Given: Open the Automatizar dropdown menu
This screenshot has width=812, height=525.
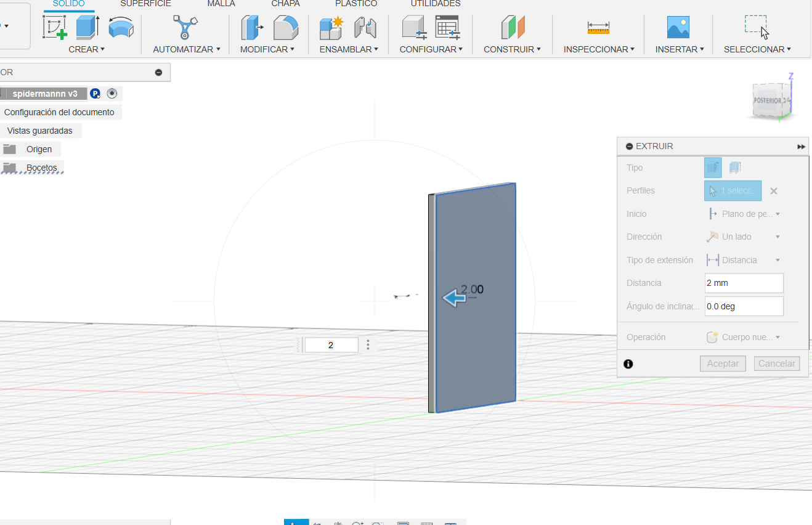Looking at the screenshot, I should tap(187, 49).
